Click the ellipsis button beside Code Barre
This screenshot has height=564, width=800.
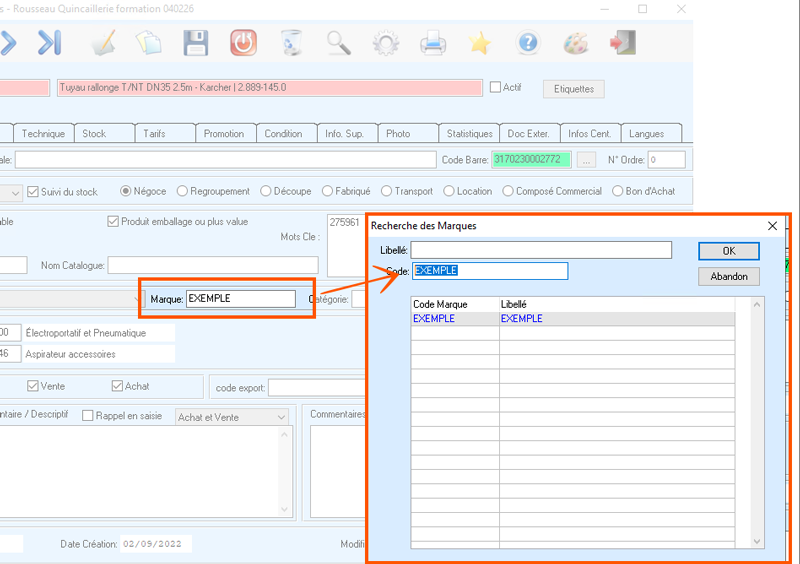586,160
